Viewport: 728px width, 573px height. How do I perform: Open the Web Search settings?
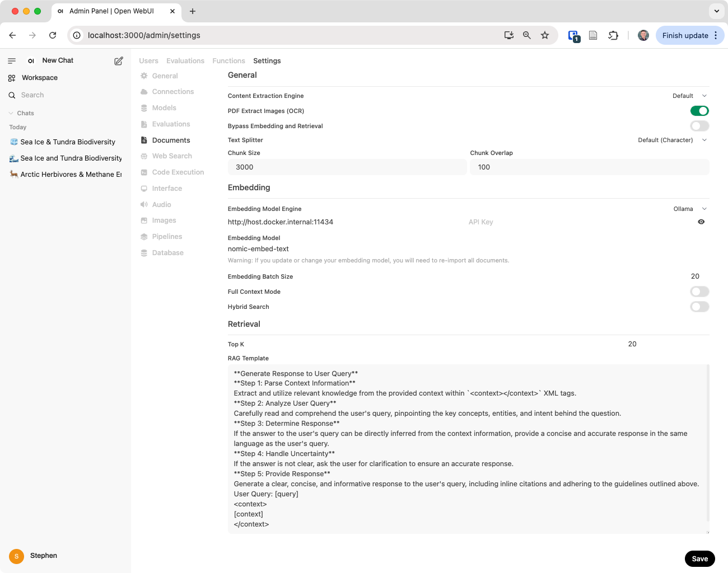coord(172,156)
